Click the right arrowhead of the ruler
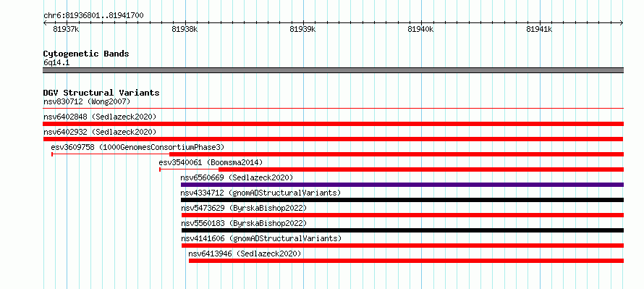 (x=622, y=23)
